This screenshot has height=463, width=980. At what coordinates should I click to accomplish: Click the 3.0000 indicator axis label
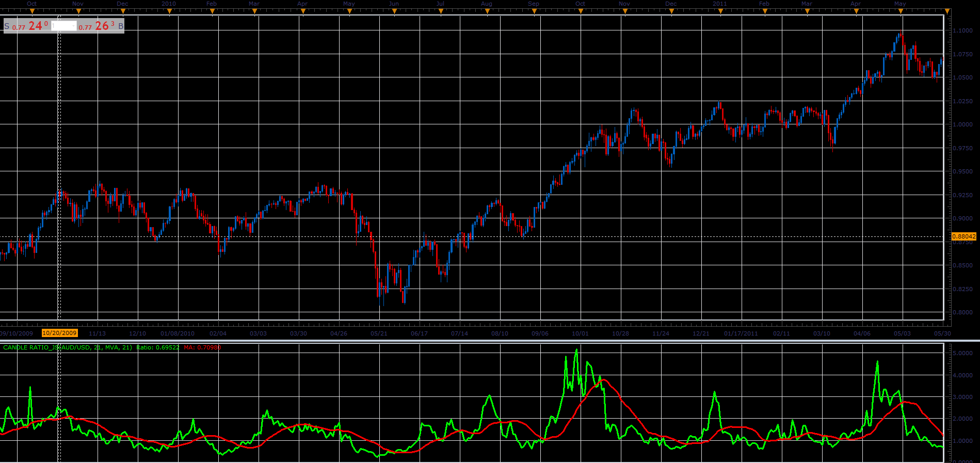coord(963,397)
